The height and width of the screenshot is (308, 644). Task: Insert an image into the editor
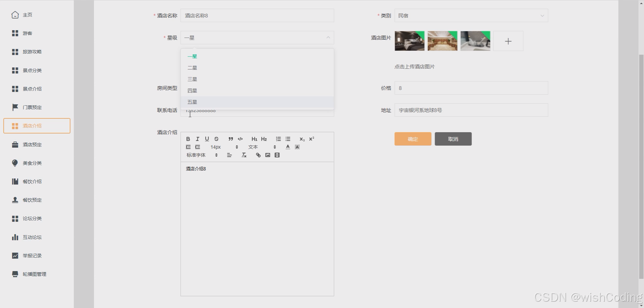(x=268, y=155)
